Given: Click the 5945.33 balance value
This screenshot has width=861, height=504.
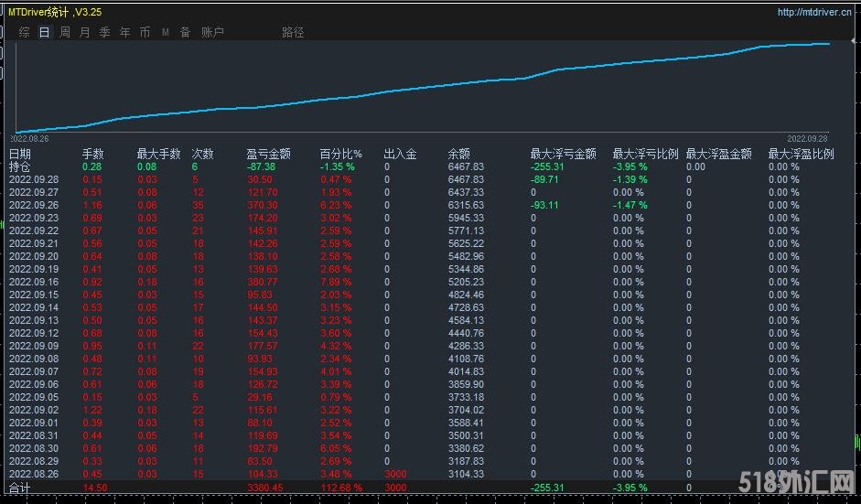Looking at the screenshot, I should click(467, 218).
